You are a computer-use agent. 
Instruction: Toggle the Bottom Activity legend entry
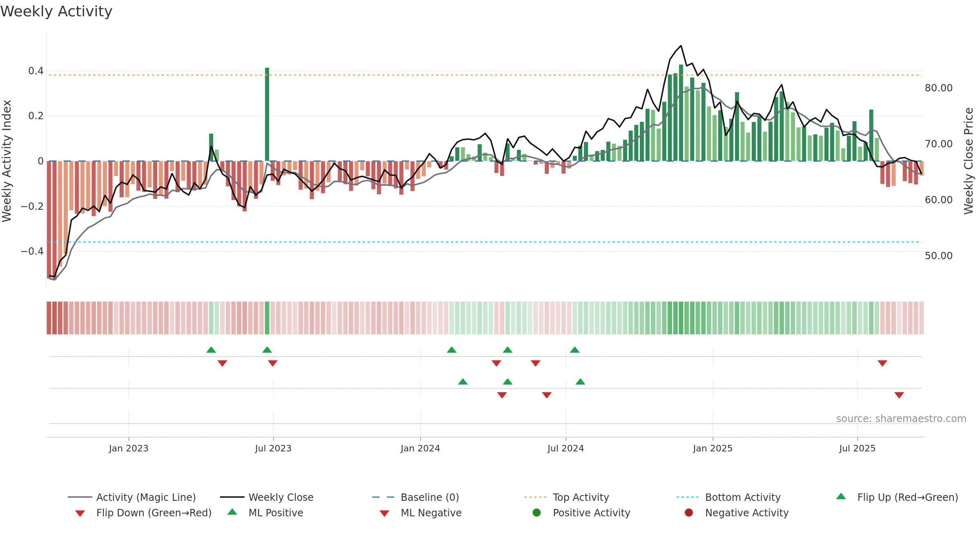tap(728, 497)
